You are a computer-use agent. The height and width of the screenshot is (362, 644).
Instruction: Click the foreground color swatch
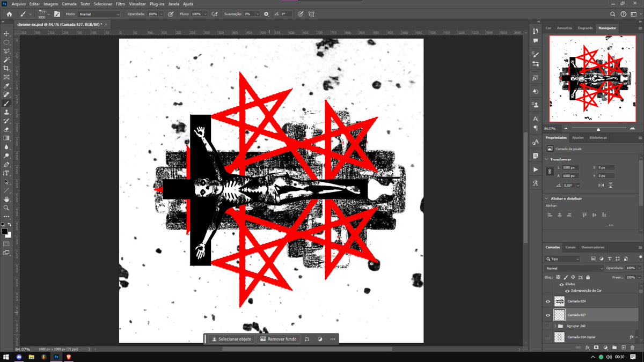pos(4,231)
